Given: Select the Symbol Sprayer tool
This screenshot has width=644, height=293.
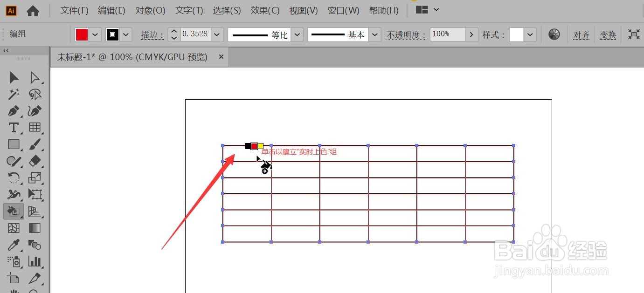Looking at the screenshot, I should [14, 261].
